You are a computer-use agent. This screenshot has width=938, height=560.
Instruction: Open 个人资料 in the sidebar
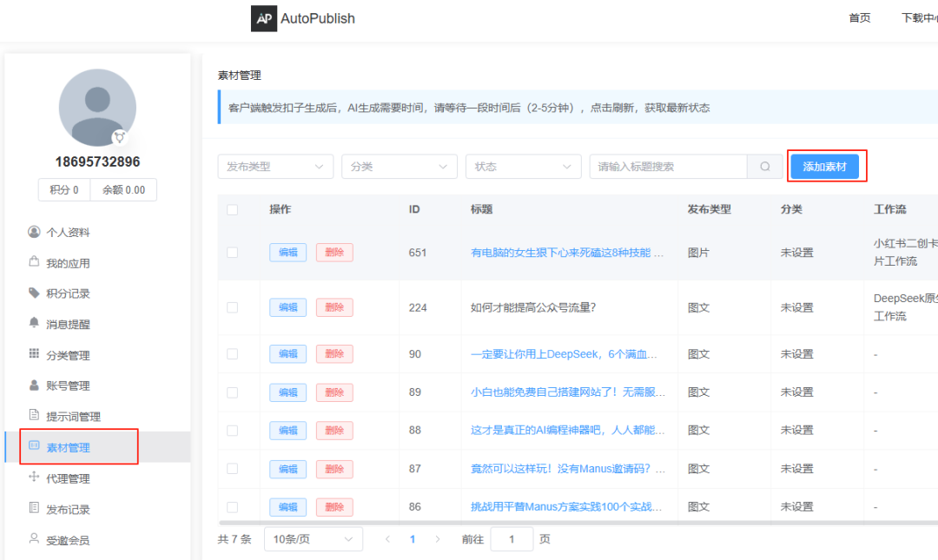pos(69,232)
